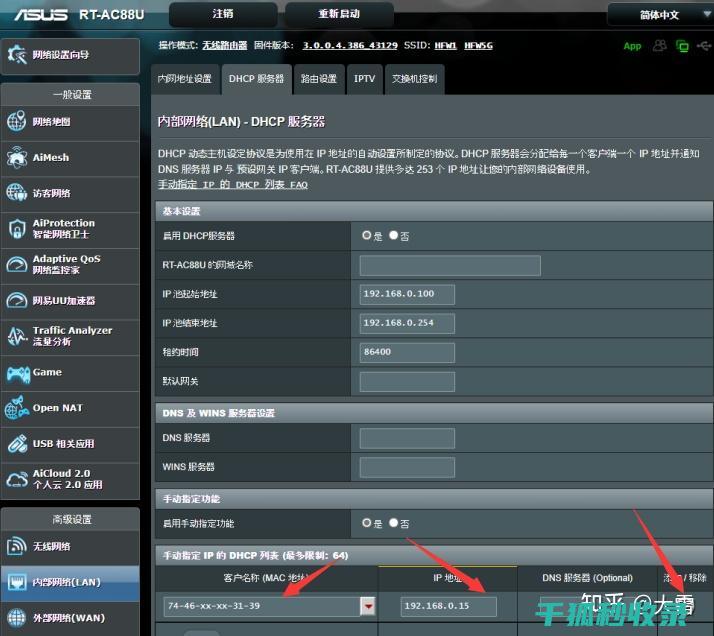Image resolution: width=714 pixels, height=636 pixels.
Task: Click the IP pool ending address field
Action: point(407,323)
